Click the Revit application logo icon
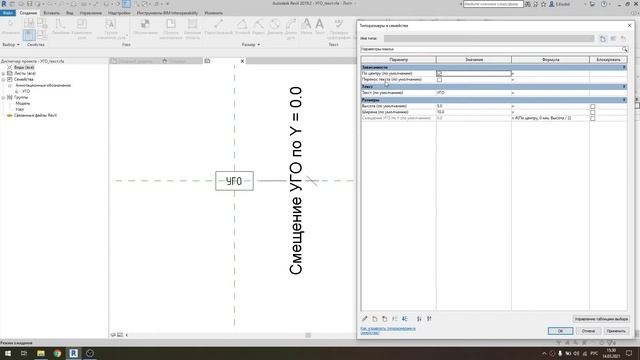 [4, 4]
